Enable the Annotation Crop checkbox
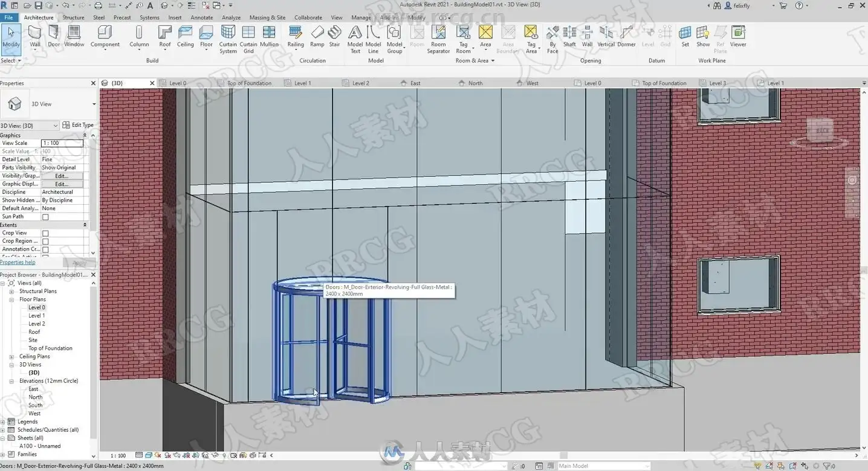 pos(45,249)
